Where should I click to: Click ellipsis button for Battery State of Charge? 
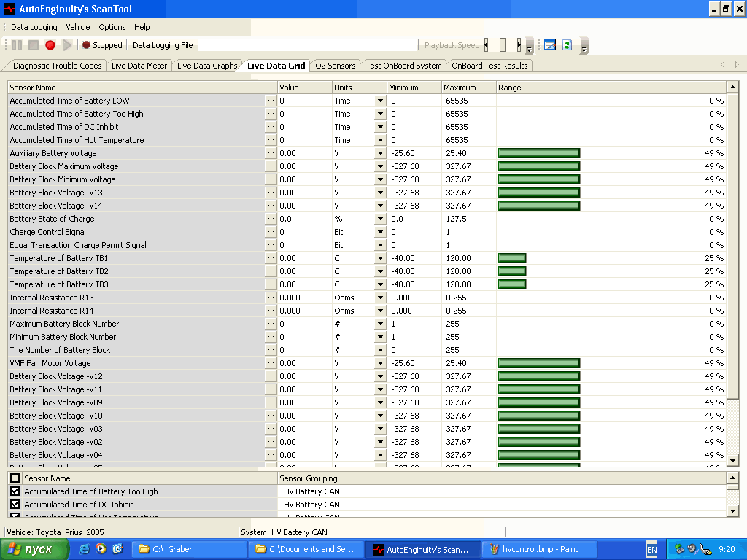point(271,219)
